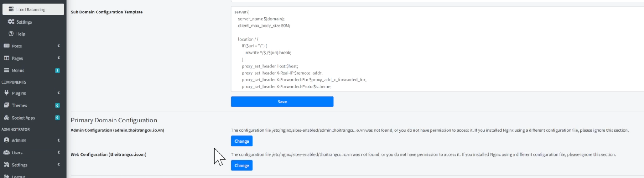Click inside the Sub Domain Configuration Template textarea
Viewport: 644px width, 178px height.
click(406, 49)
